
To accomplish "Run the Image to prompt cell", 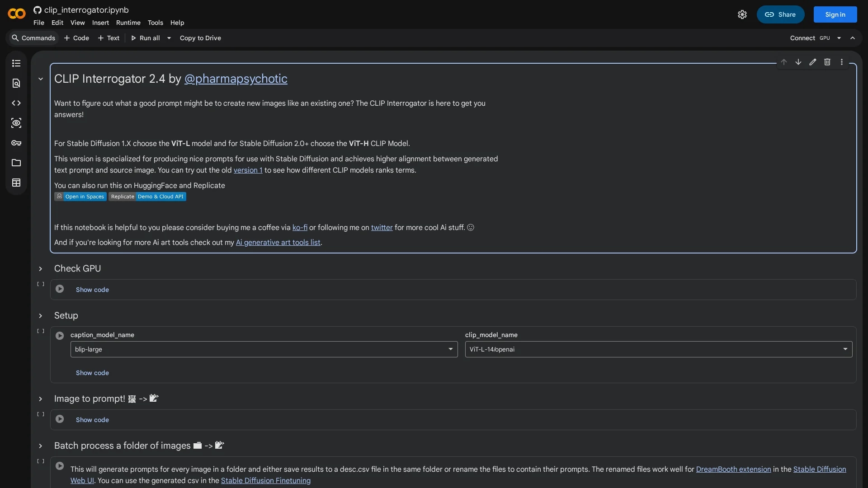I will coord(60,419).
